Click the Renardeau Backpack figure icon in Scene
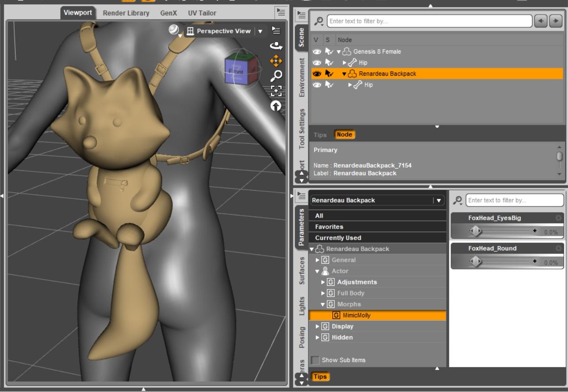This screenshot has height=392, width=568. [x=353, y=74]
